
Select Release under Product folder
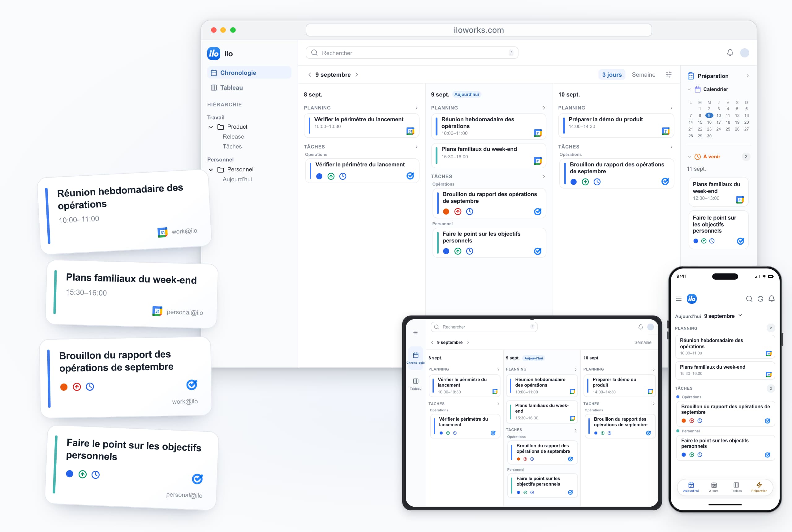click(233, 137)
